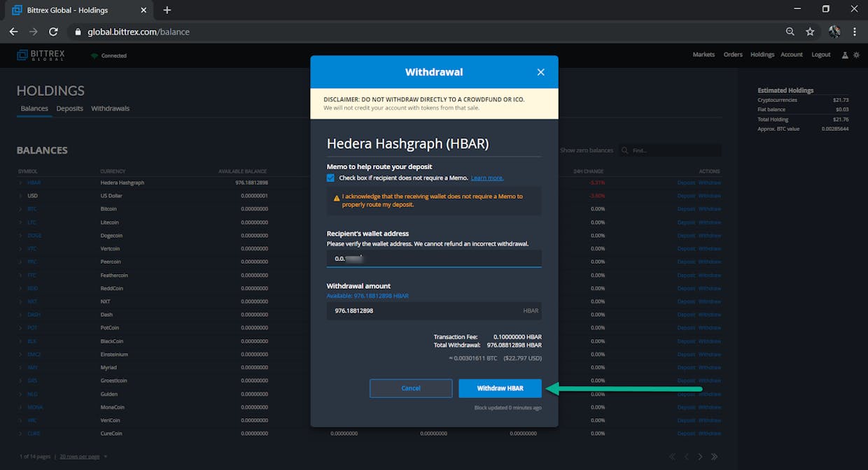Click Withdraw link in the Litecoin row
This screenshot has width=868, height=470.
[710, 222]
